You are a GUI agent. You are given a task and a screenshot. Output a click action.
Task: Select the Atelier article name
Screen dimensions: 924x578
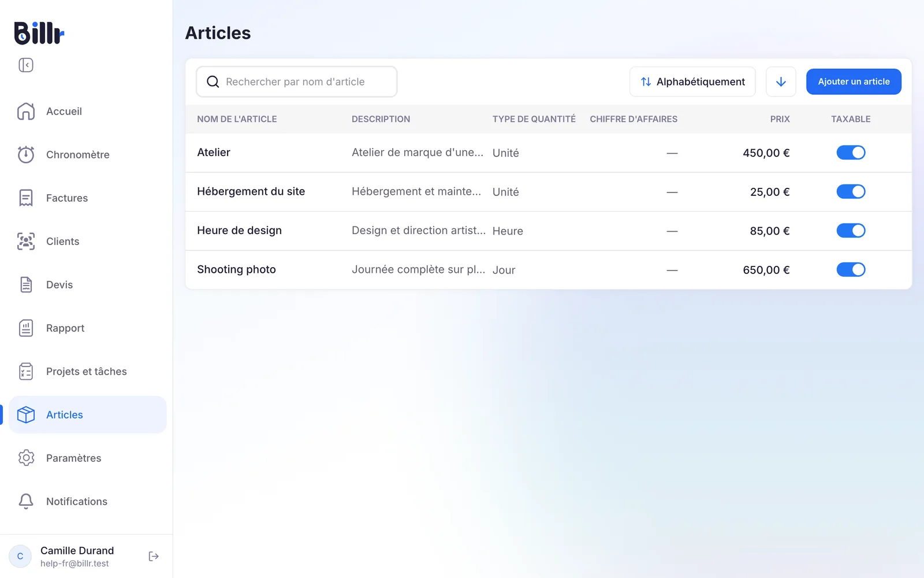point(214,153)
